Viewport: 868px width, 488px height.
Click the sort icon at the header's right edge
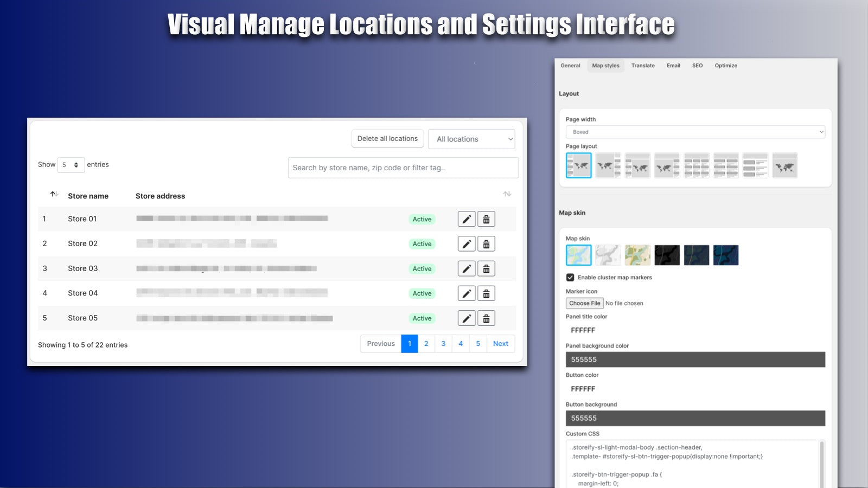tap(507, 194)
